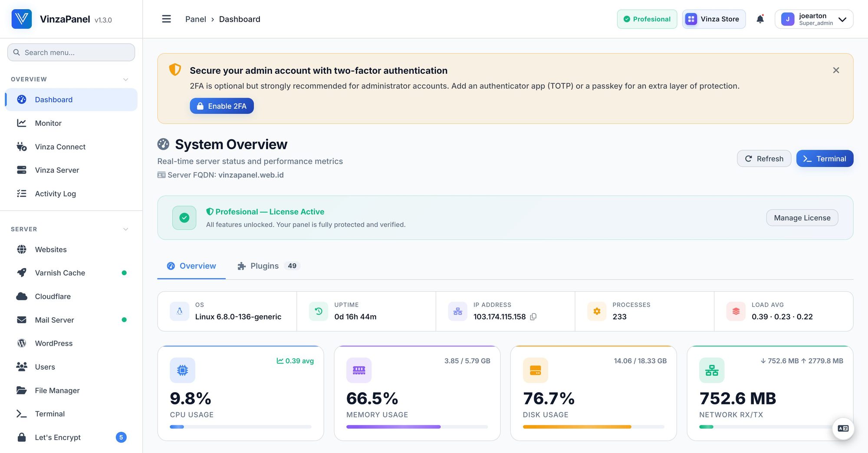The width and height of the screenshot is (868, 453).
Task: Open Monitor in the sidebar
Action: coord(71,123)
